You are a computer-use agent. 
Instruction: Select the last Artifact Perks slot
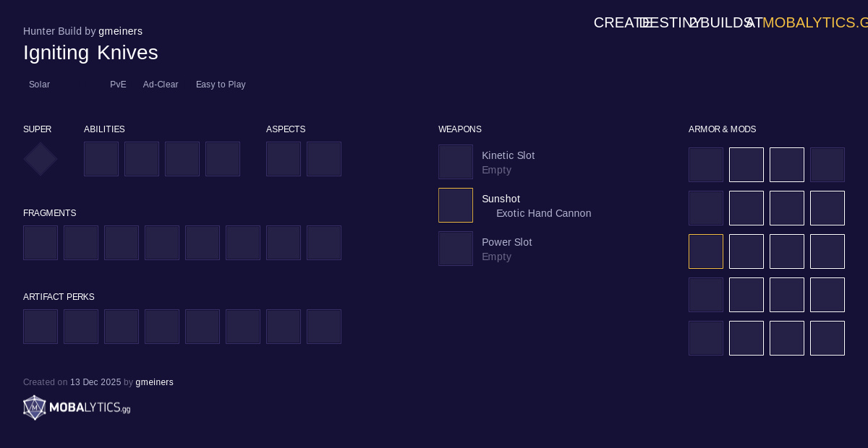point(324,327)
